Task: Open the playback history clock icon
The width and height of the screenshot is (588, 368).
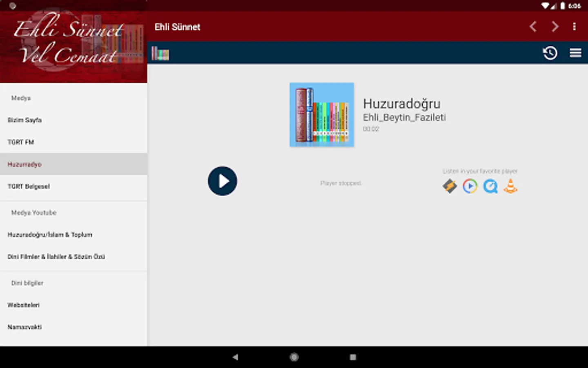Action: coord(550,53)
